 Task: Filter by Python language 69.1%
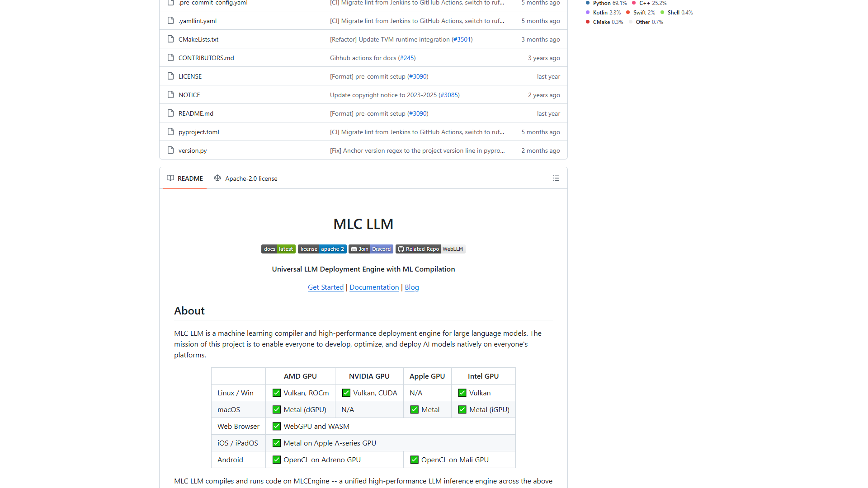click(x=606, y=3)
